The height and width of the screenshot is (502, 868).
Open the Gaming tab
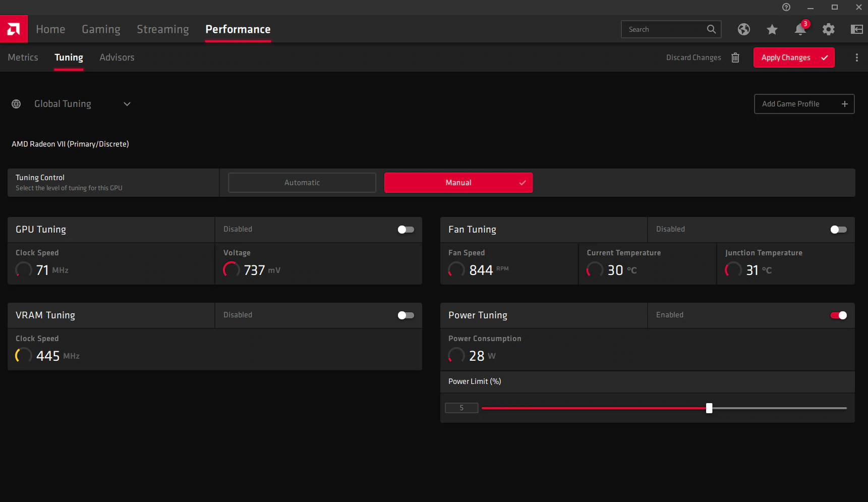(101, 29)
